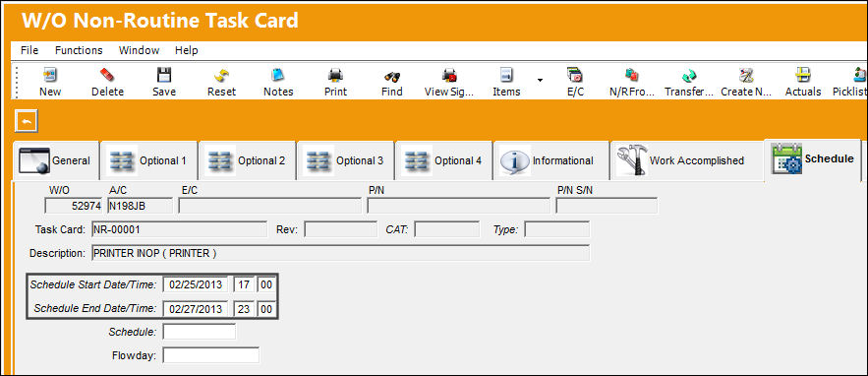This screenshot has height=376, width=868.
Task: Click the Reset toolbar icon
Action: [x=221, y=75]
